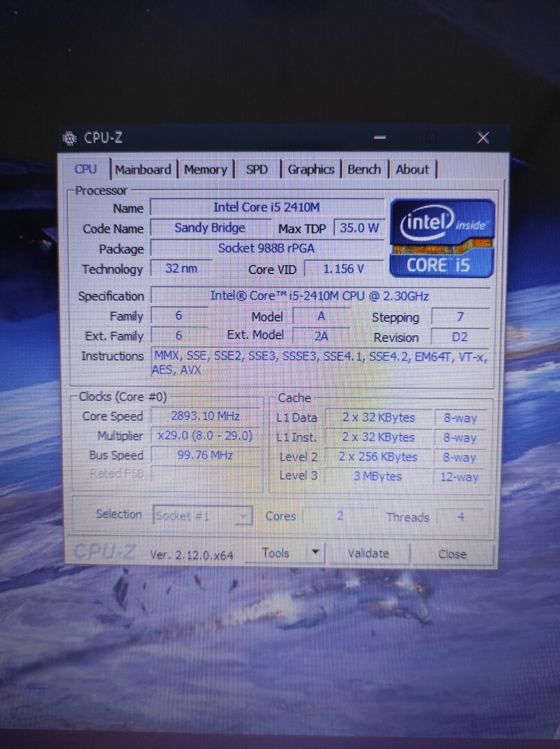Click the Level 3 12-way associativity
Viewport: 560px width, 749px height.
(x=460, y=476)
